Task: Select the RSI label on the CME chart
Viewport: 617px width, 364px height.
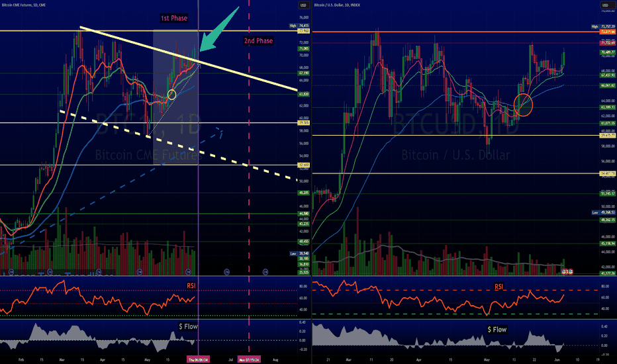Action: [x=191, y=286]
